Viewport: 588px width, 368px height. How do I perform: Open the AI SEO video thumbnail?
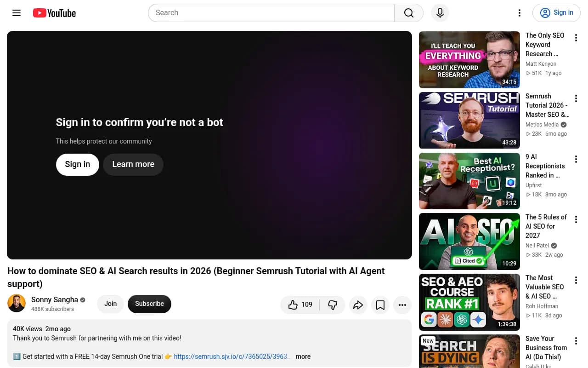click(469, 241)
